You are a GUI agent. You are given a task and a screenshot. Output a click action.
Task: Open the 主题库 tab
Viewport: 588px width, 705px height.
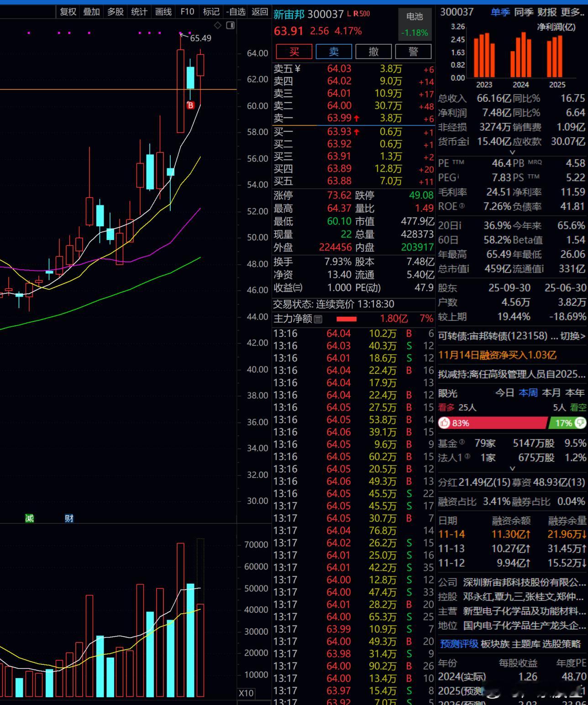(x=525, y=644)
